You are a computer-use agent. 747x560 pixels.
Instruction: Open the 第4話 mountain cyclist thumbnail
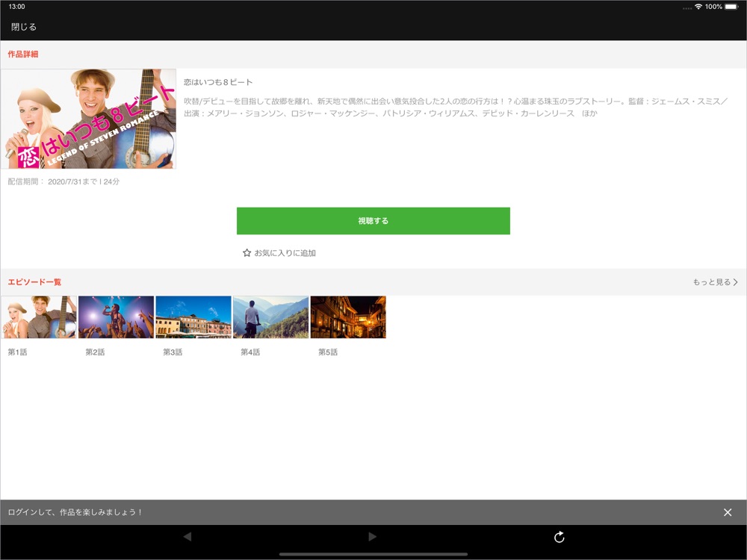[x=270, y=317]
